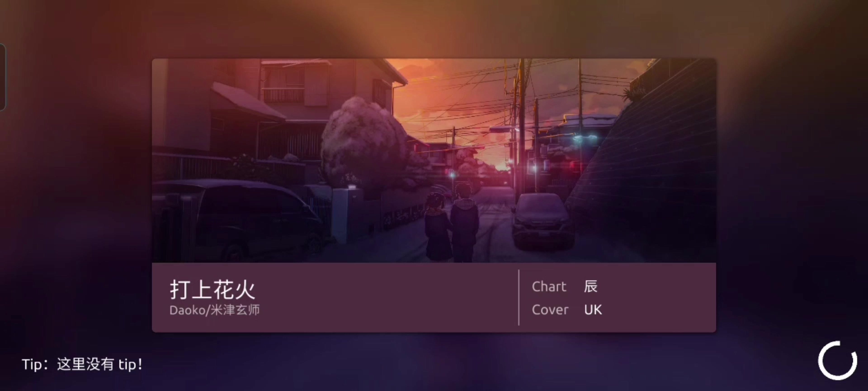Click the Cover label
This screenshot has width=868, height=391.
550,310
